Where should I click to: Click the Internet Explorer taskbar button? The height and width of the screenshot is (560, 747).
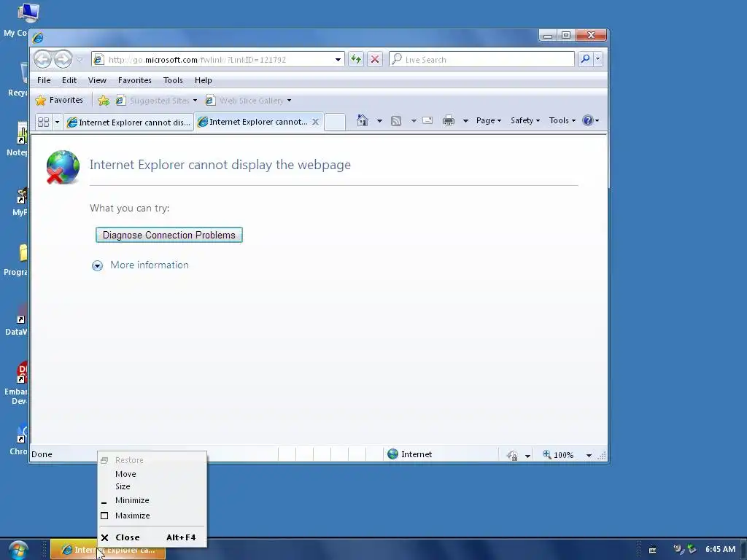108,550
